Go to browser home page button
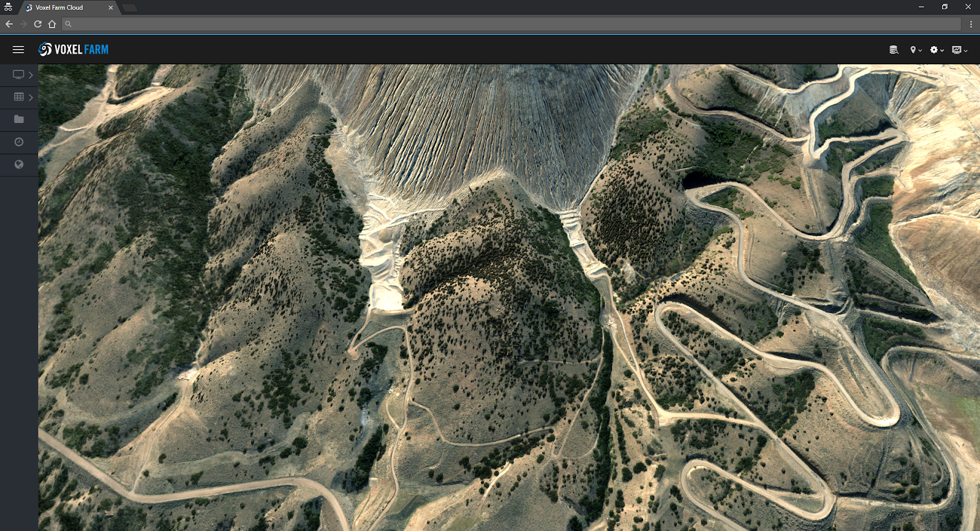Image resolution: width=980 pixels, height=531 pixels. click(52, 24)
